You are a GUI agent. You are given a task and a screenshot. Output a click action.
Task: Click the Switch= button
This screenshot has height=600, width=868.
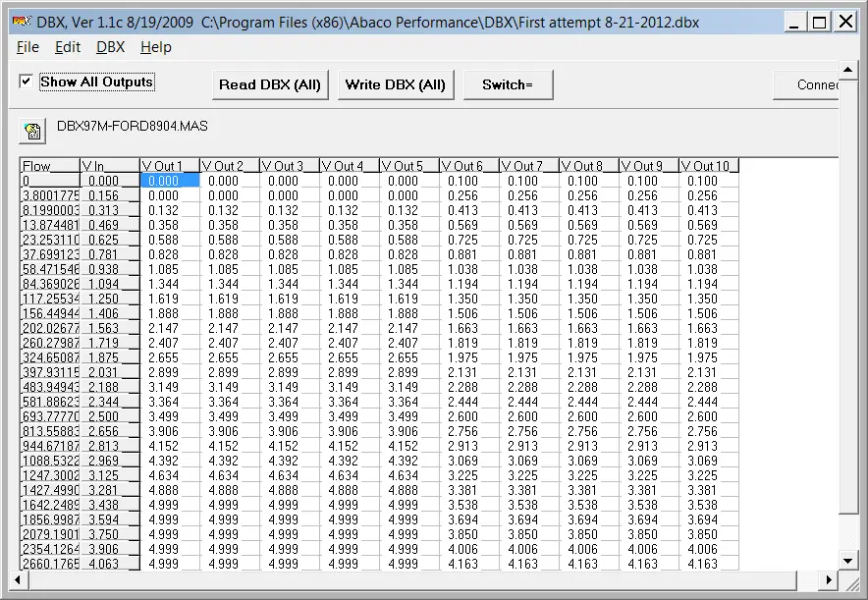[x=508, y=84]
